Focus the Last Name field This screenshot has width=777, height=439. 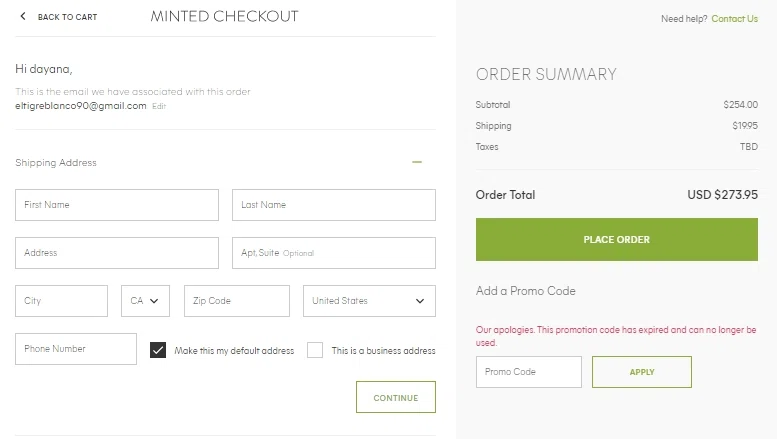pyautogui.click(x=334, y=205)
